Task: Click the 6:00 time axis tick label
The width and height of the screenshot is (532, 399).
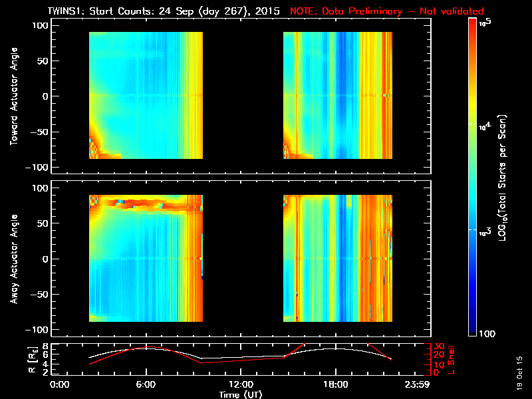Action: 146,385
